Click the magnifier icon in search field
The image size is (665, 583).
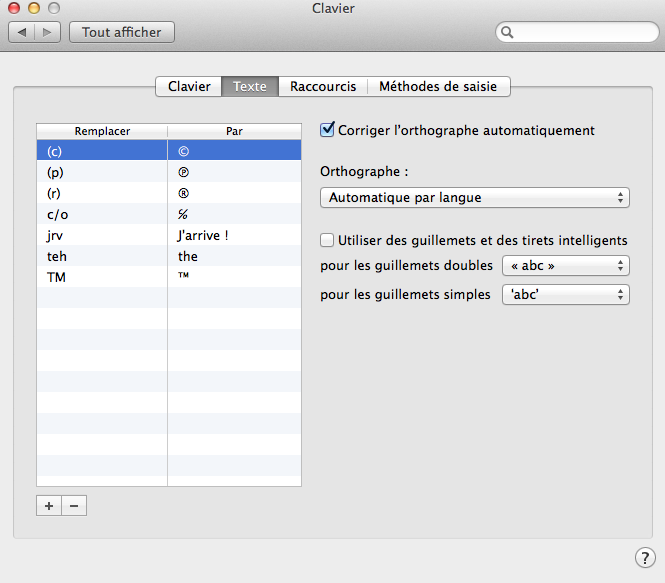(x=507, y=32)
